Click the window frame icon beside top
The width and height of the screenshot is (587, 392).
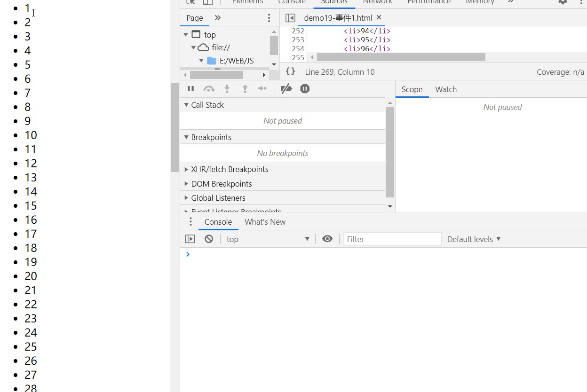(x=196, y=34)
